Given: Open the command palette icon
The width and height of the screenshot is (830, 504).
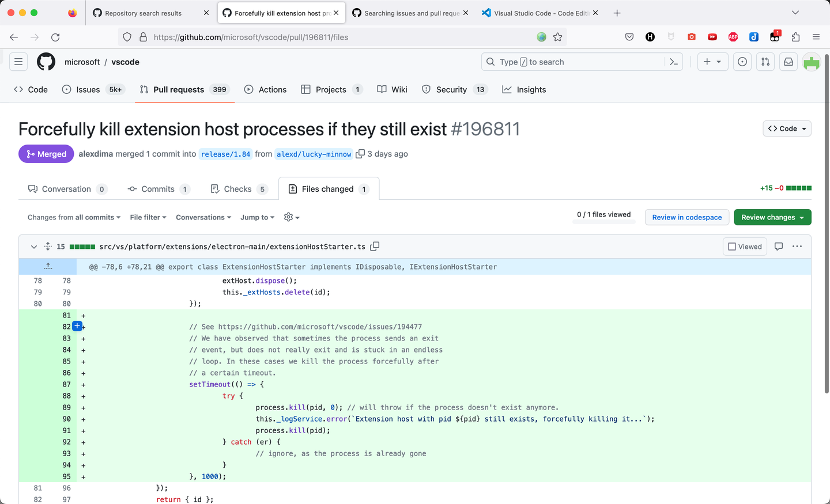Looking at the screenshot, I should point(674,62).
